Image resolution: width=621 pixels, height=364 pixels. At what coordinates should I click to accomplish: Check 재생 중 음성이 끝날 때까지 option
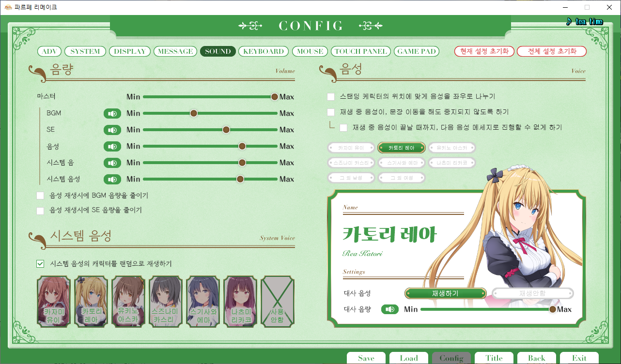(343, 128)
